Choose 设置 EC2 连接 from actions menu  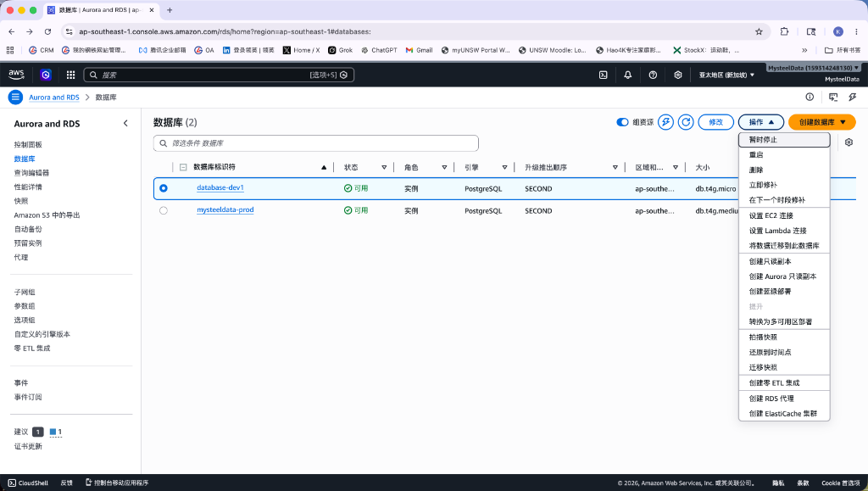tap(784, 216)
